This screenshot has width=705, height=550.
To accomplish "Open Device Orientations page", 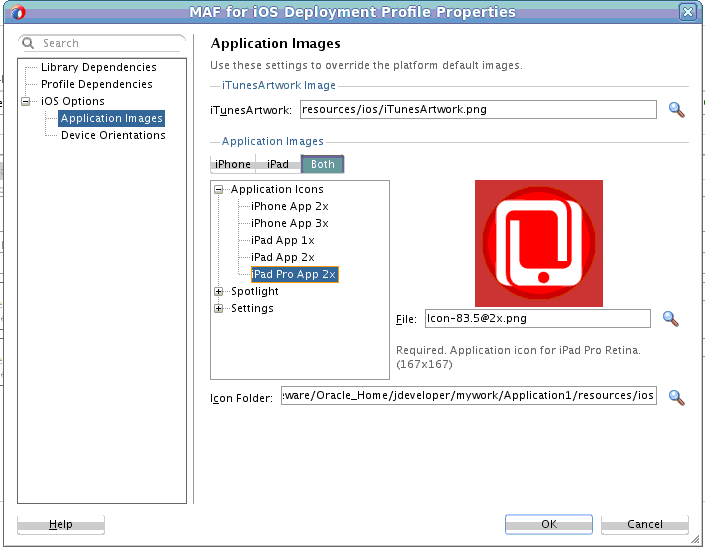I will pyautogui.click(x=113, y=135).
